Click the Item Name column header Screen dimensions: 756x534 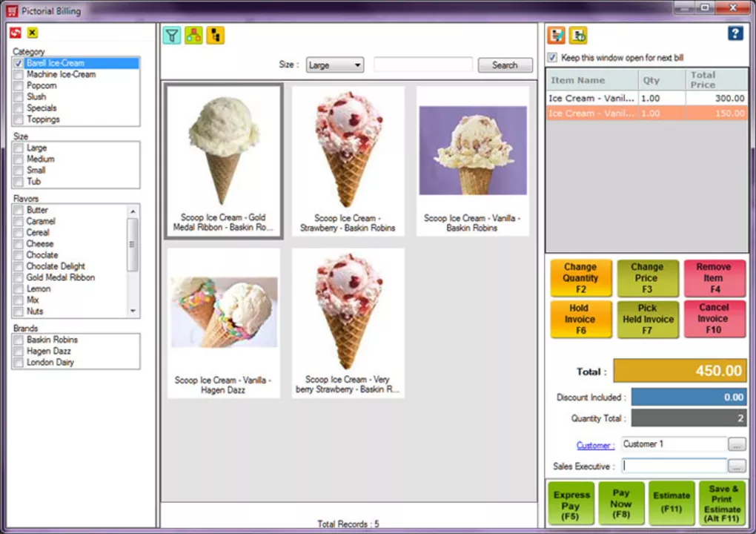point(591,80)
